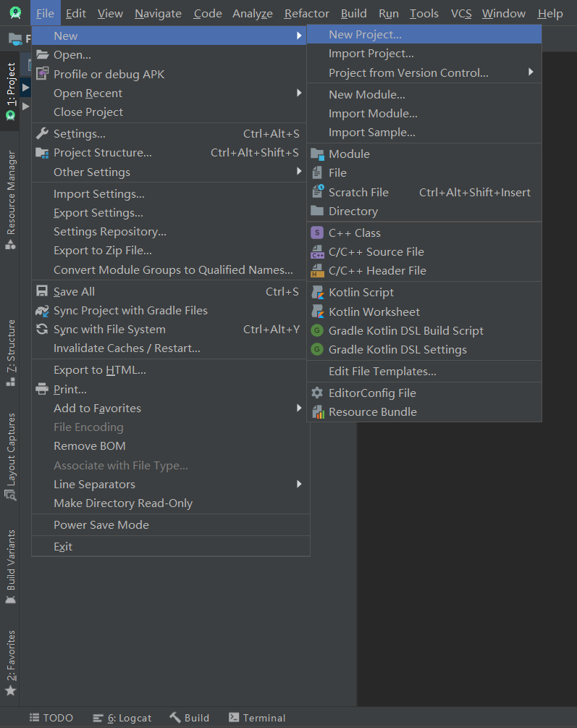Click the File document icon in submenu

click(317, 172)
